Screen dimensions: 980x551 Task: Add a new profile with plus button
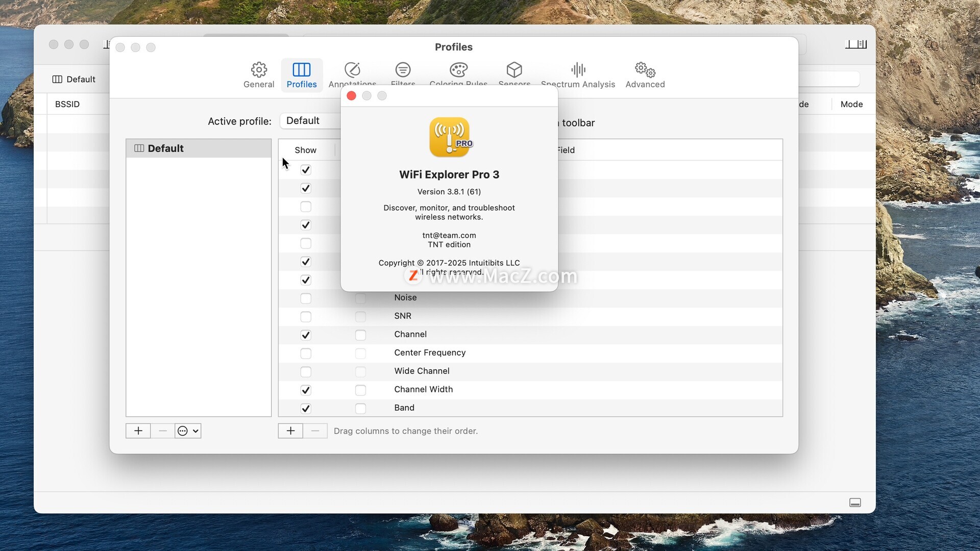(138, 431)
